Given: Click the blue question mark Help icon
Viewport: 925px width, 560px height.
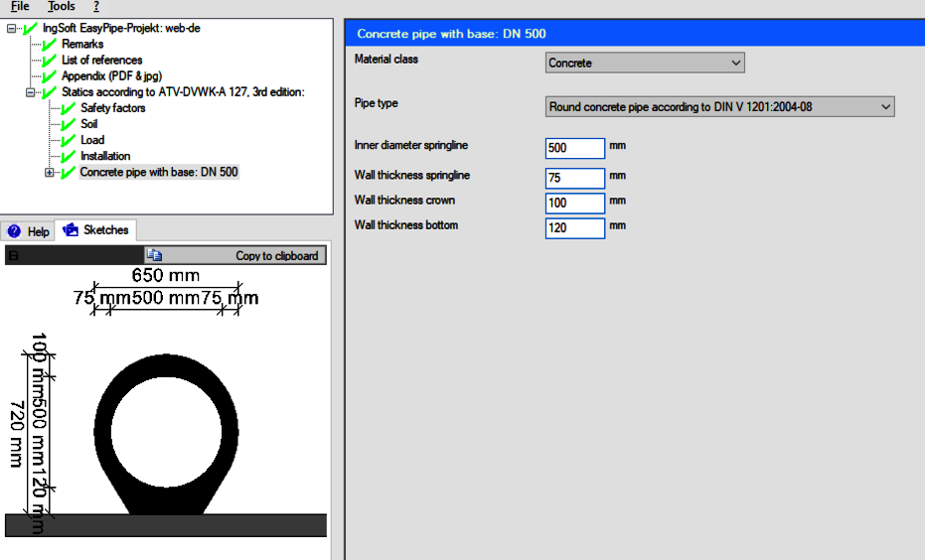Looking at the screenshot, I should [15, 231].
